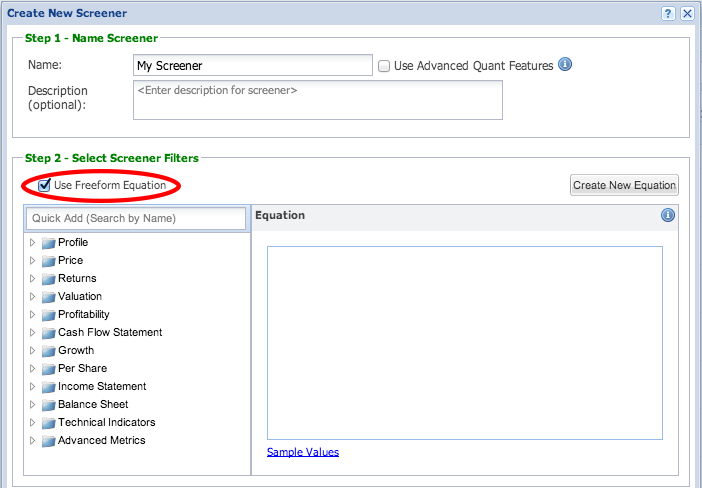The height and width of the screenshot is (488, 702).
Task: Select the Advanced Metrics folder icon
Action: point(48,441)
